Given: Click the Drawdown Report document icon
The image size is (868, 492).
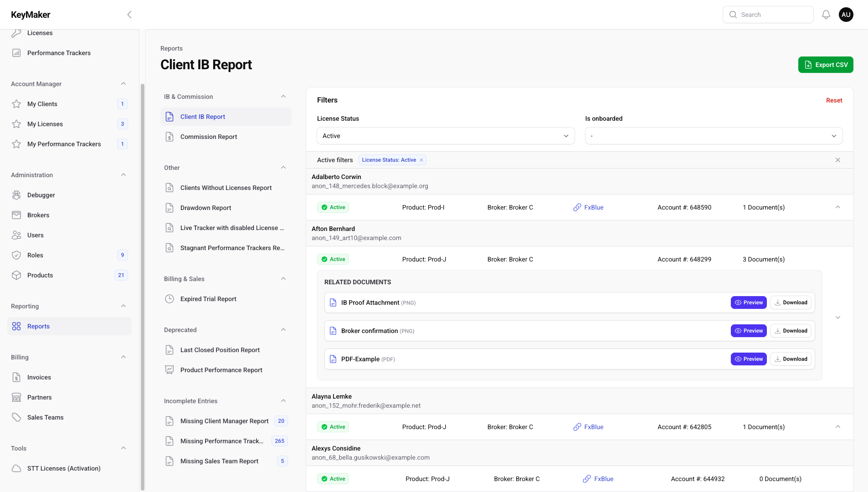Looking at the screenshot, I should 169,208.
